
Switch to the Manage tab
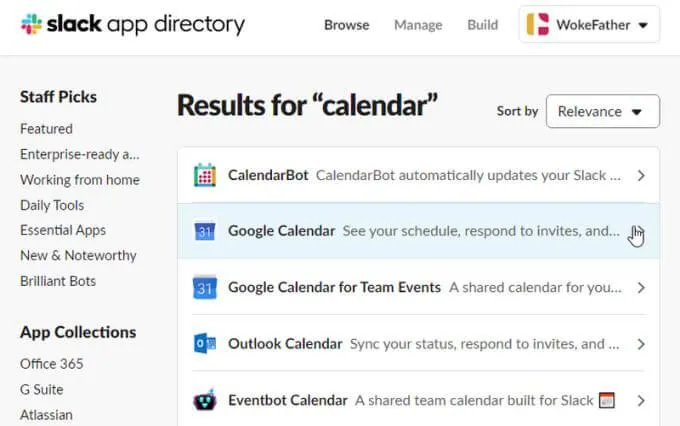pyautogui.click(x=418, y=25)
